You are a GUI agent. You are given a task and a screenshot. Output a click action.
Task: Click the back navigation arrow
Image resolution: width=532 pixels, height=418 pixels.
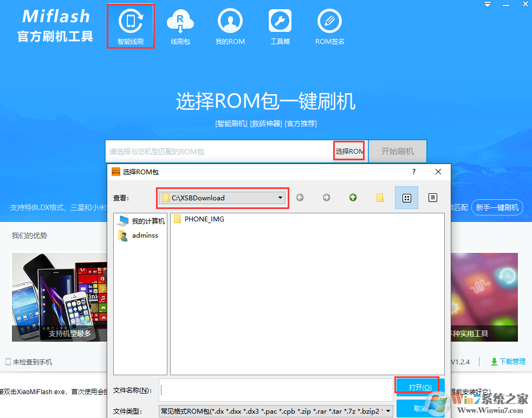[x=300, y=198]
